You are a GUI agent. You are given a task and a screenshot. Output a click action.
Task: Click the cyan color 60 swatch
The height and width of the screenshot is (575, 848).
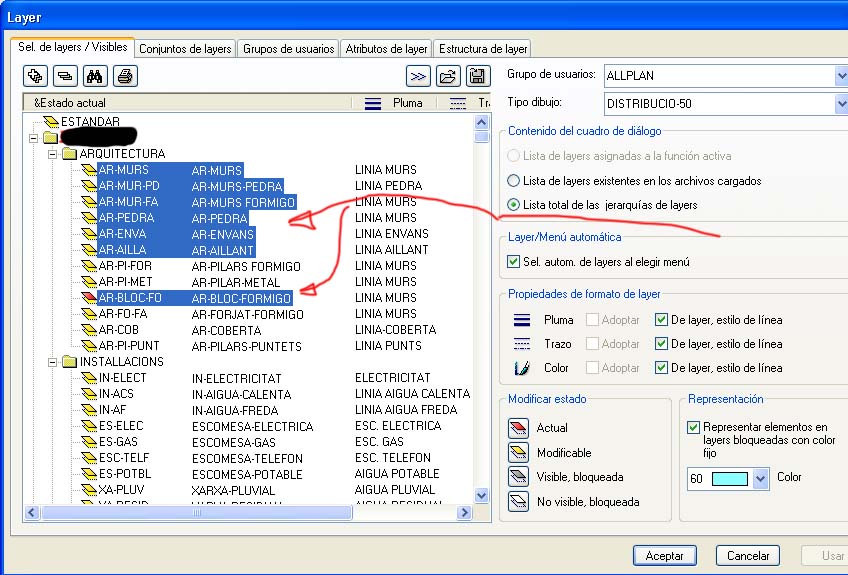[730, 479]
